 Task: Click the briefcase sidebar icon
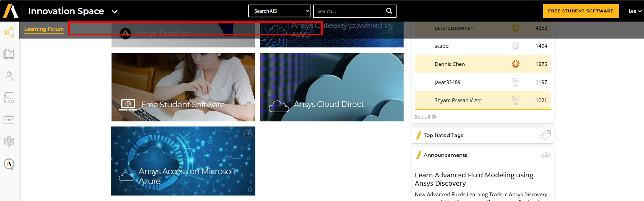click(x=9, y=120)
